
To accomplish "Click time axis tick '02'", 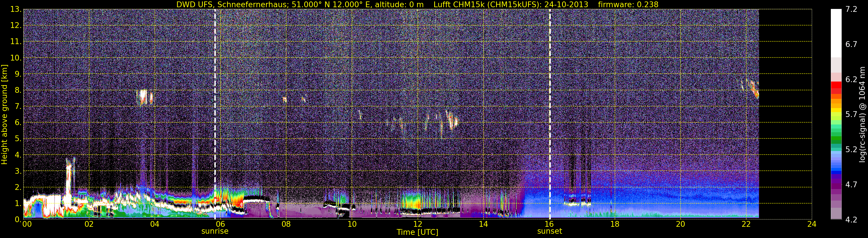I will point(89,224).
